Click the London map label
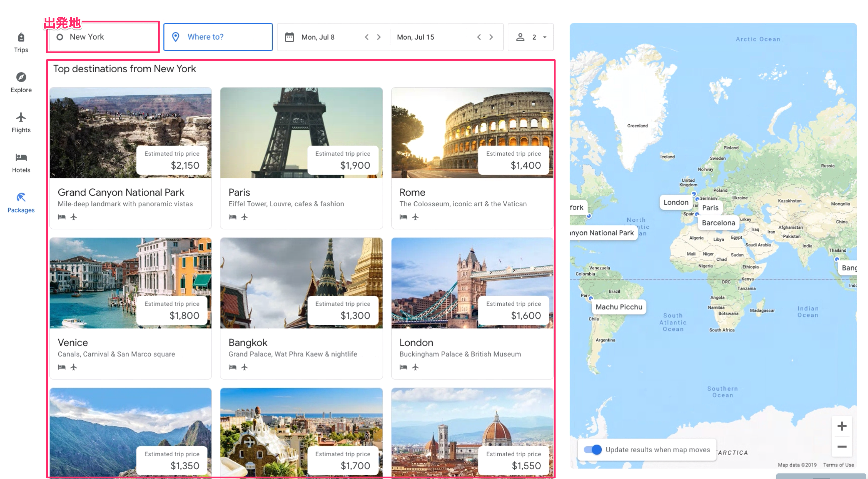 pos(676,203)
